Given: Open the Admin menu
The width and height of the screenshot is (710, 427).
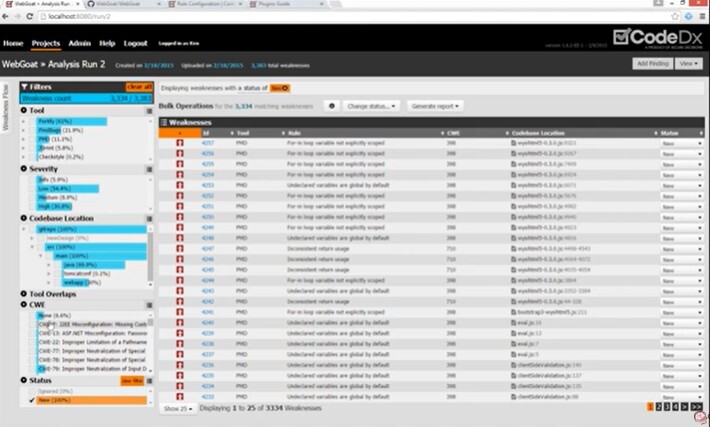Looking at the screenshot, I should coord(80,44).
